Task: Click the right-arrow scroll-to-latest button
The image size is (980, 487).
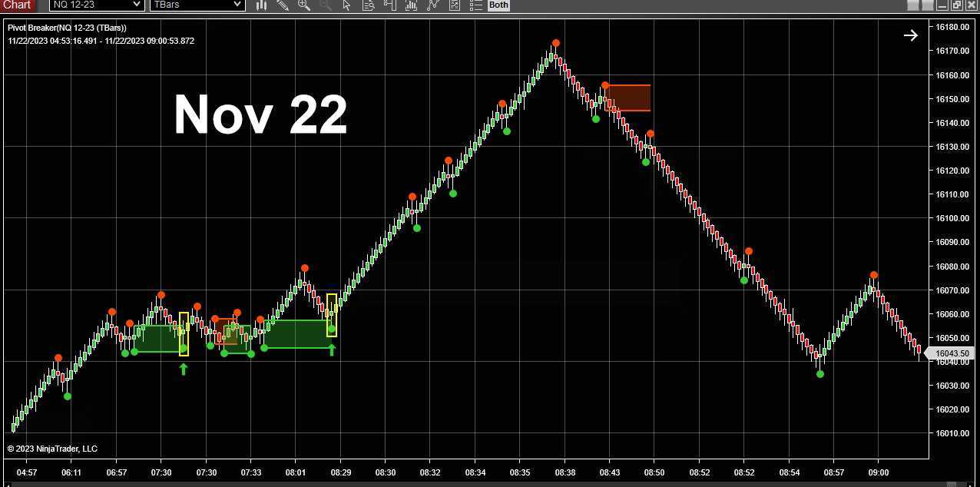Action: pos(911,35)
